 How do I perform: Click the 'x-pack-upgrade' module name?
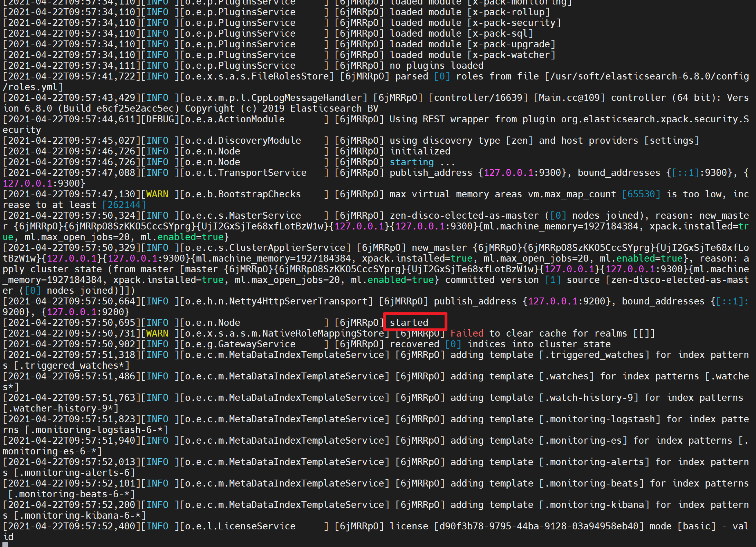coord(511,44)
